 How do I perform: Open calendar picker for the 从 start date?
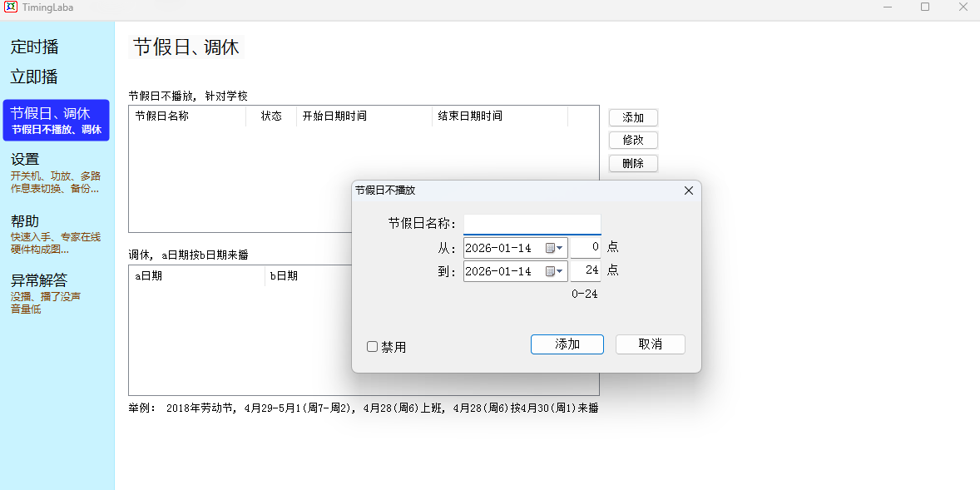[555, 248]
